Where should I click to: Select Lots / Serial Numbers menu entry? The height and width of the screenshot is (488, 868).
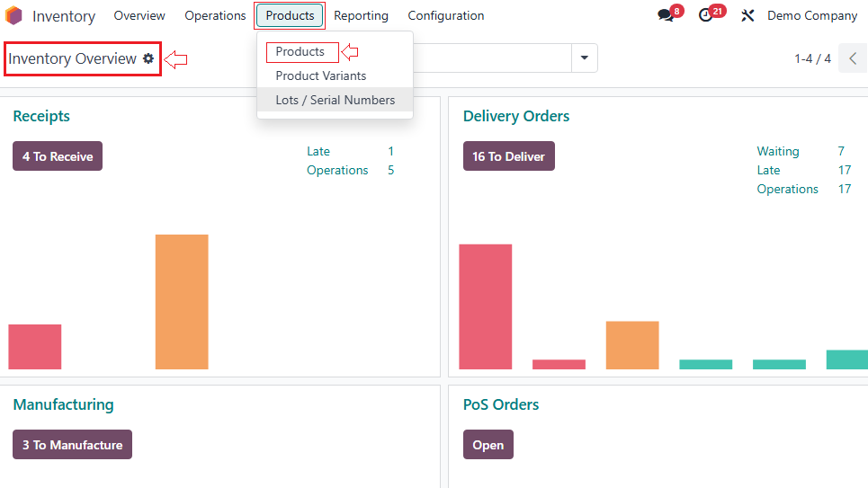point(335,101)
